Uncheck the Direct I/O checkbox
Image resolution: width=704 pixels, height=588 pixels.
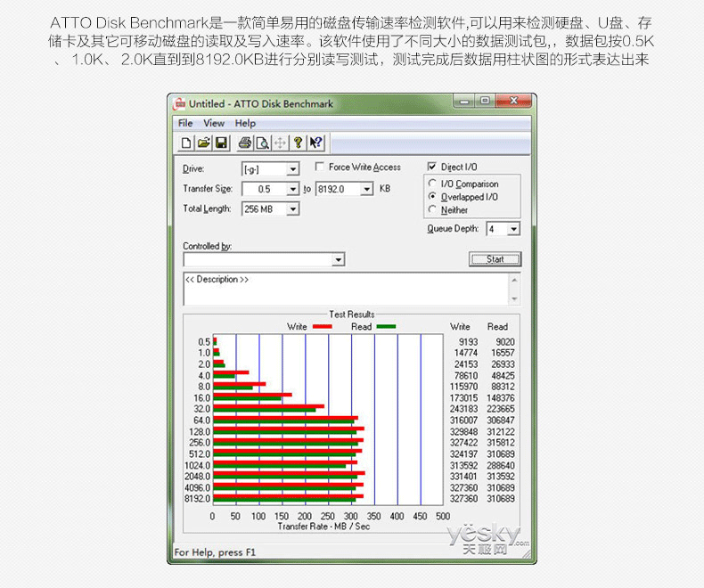coord(432,167)
